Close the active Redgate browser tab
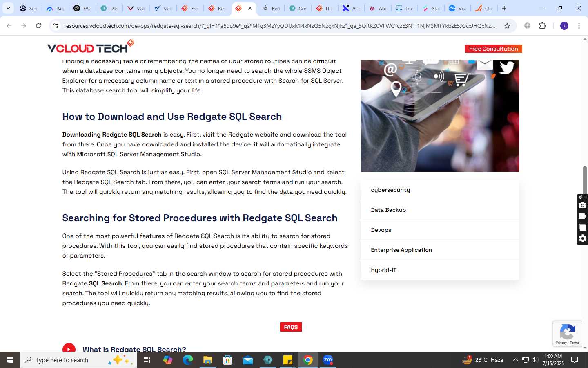 250,8
